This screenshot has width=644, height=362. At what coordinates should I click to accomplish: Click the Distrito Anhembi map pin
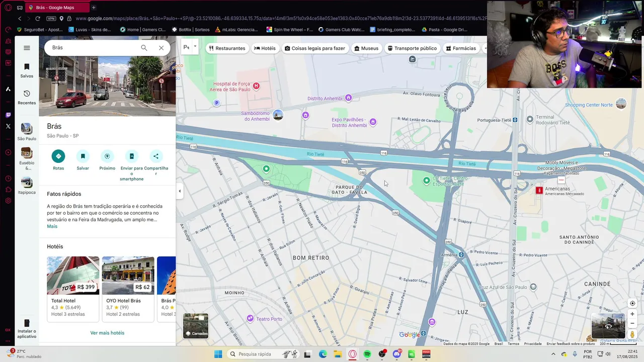[x=348, y=98]
